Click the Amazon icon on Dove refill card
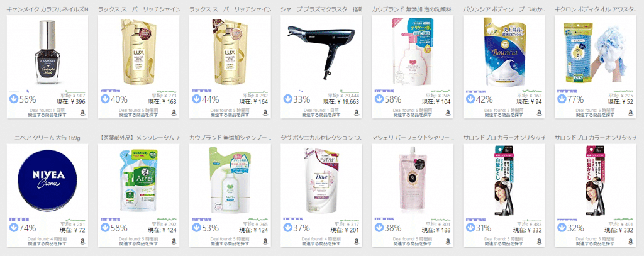 coord(356,242)
